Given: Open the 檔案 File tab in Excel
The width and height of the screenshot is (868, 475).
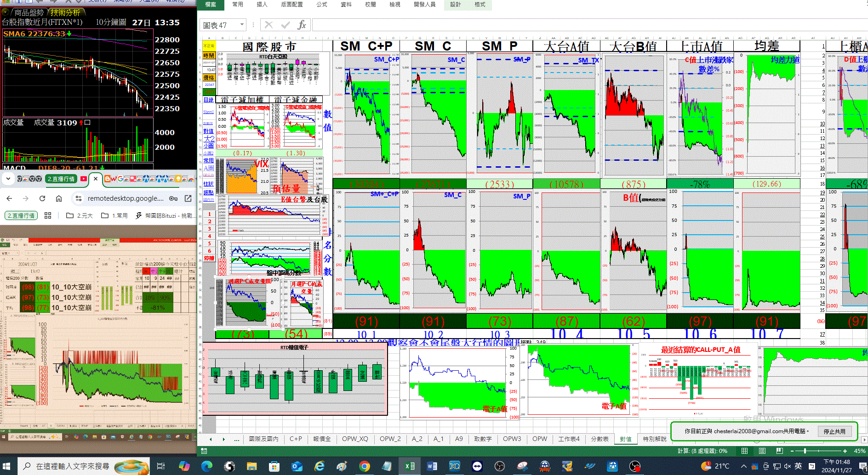Looking at the screenshot, I should [211, 5].
